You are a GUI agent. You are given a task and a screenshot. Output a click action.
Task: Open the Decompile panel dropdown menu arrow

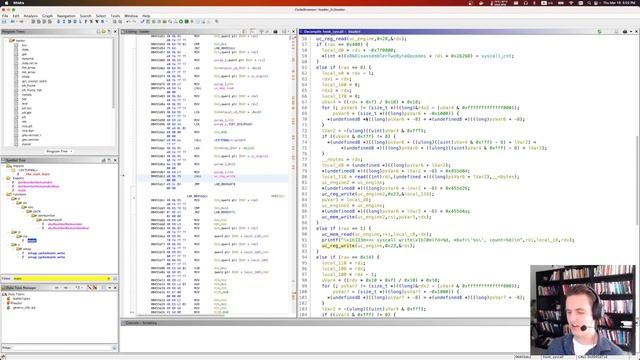tap(631, 31)
